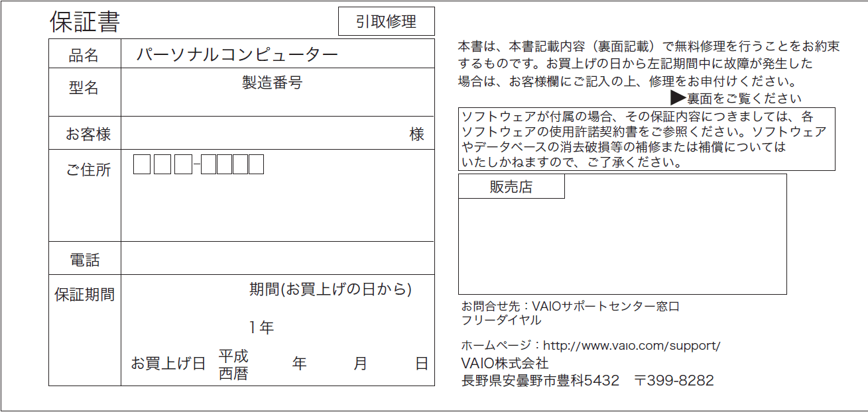Viewport: 868px width, 412px height.
Task: Click the software notice starting ソフトウェアが付属の場合
Action: tap(647, 139)
